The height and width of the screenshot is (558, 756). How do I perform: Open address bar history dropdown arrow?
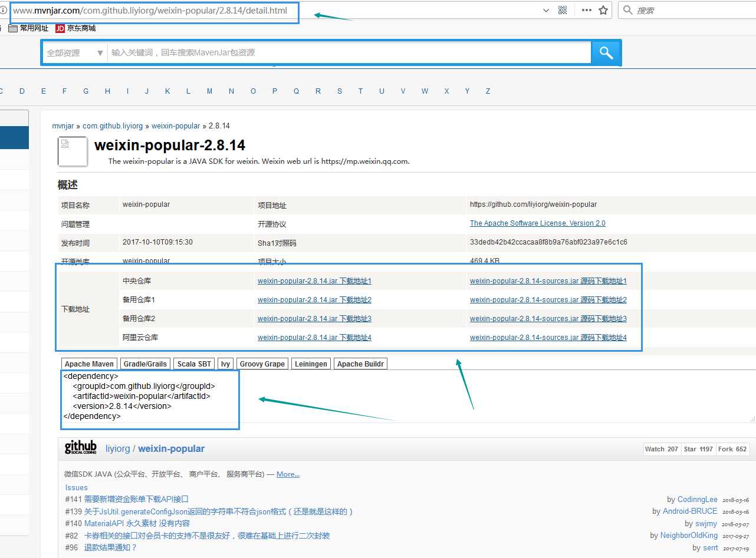[x=545, y=10]
